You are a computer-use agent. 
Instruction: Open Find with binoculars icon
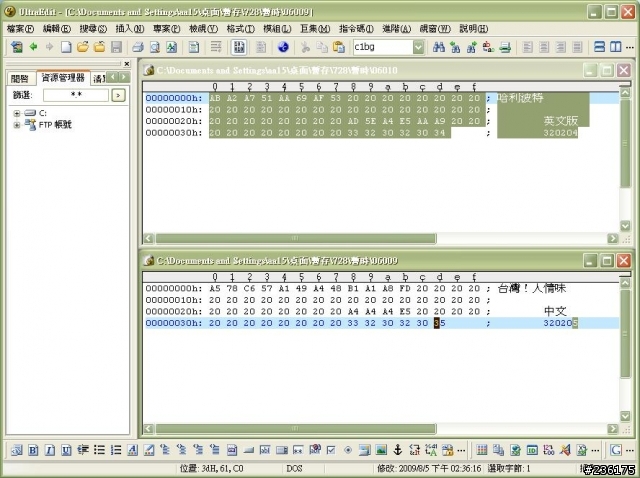point(439,47)
